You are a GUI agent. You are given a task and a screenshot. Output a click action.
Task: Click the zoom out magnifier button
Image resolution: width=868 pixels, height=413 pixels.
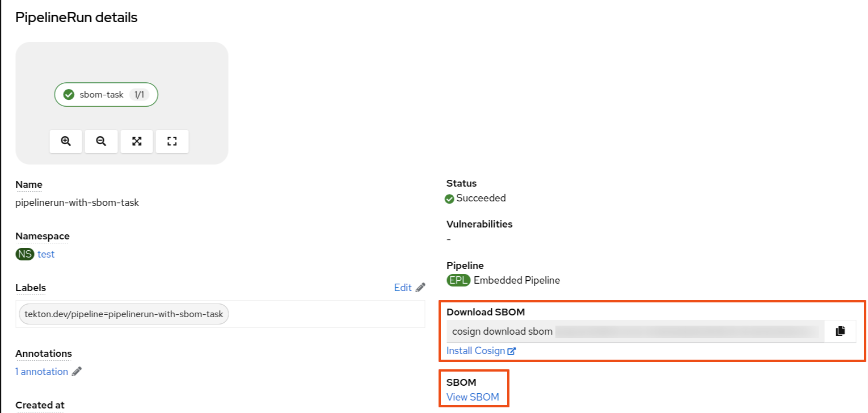click(x=101, y=141)
